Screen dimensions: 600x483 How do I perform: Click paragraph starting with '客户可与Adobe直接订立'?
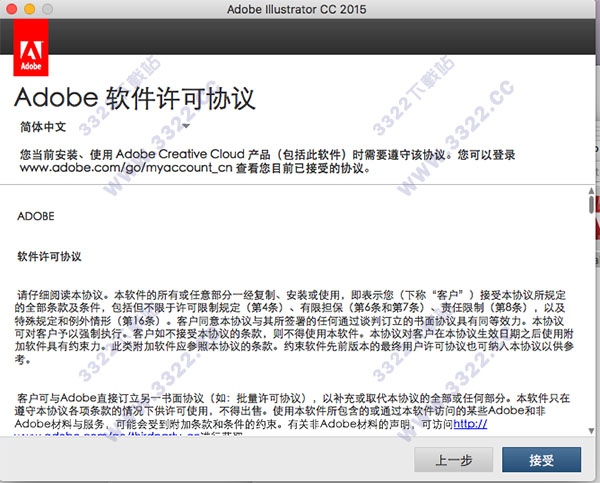[293, 415]
